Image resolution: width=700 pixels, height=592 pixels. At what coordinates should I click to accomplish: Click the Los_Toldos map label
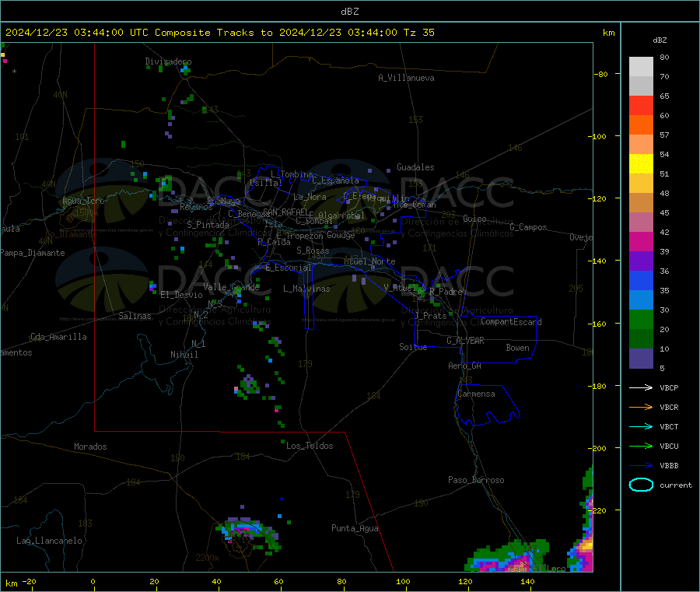coord(310,446)
